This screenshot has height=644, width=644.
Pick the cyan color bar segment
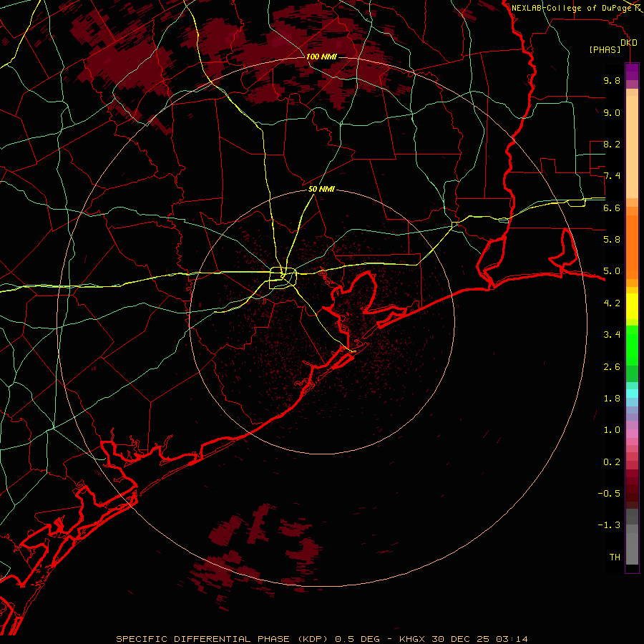coord(632,394)
